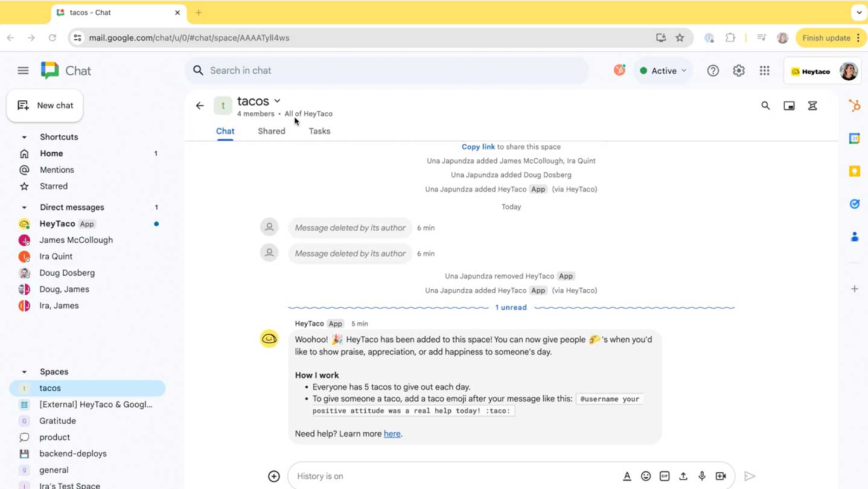Image resolution: width=868 pixels, height=489 pixels.
Task: Collapse the Shortcuts section
Action: click(24, 137)
